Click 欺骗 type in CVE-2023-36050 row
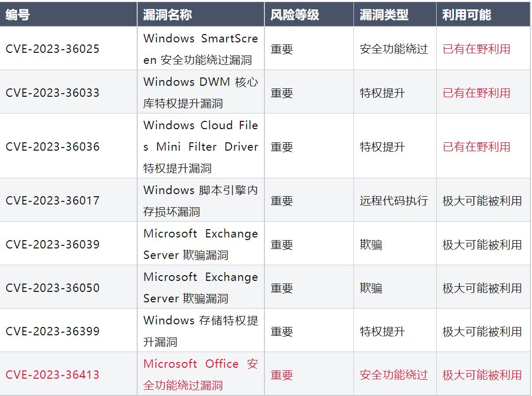This screenshot has width=532, height=396. click(x=371, y=288)
